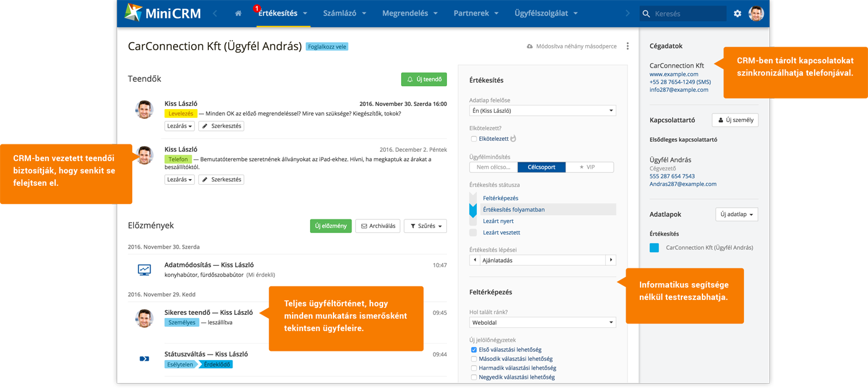Open the Hol talált ránk dropdown
Image resolution: width=868 pixels, height=388 pixels.
(x=542, y=322)
